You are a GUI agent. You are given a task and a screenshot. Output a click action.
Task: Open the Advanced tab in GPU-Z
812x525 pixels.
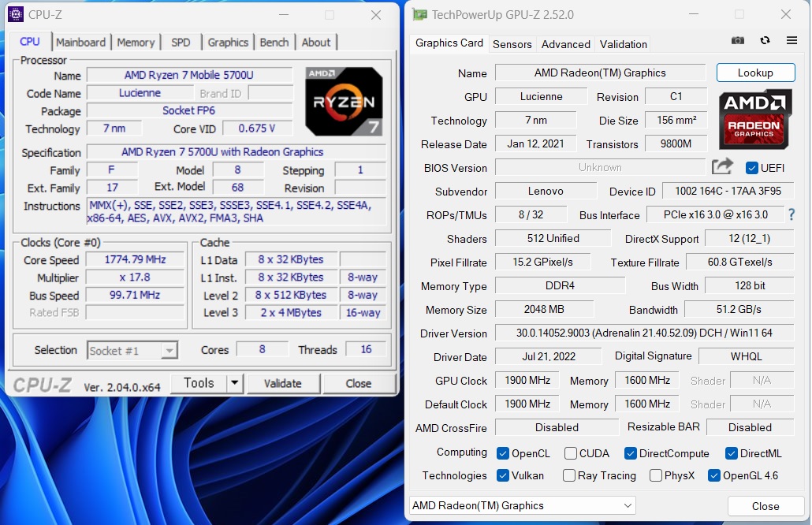point(565,44)
